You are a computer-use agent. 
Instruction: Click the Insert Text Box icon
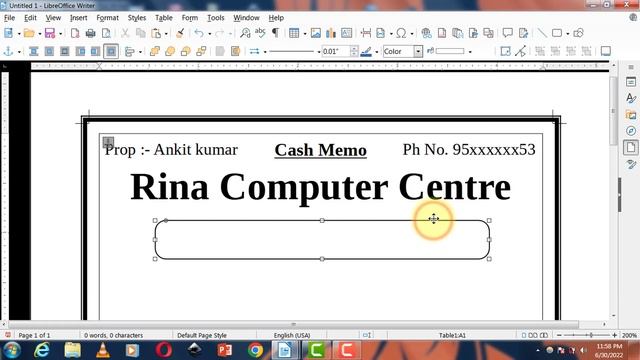coord(346,33)
